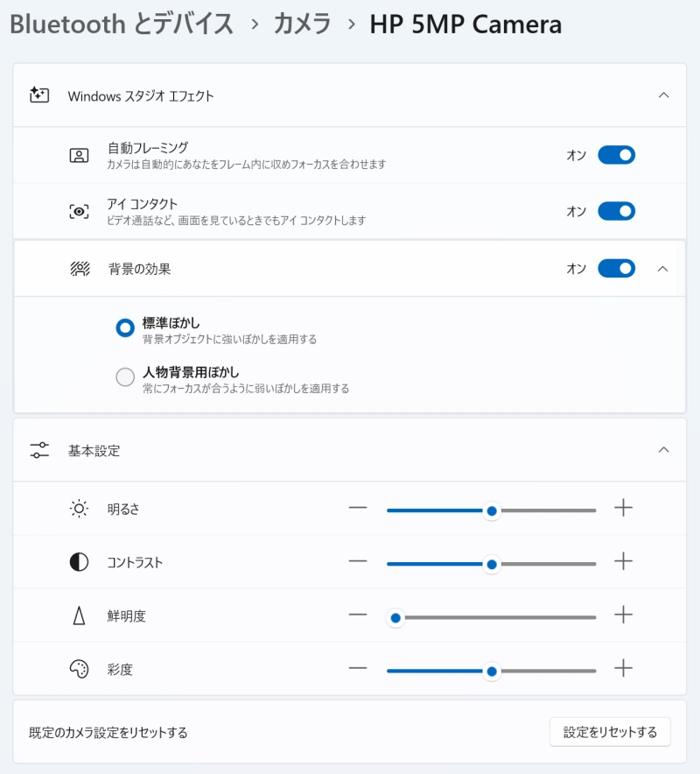This screenshot has width=700, height=774.
Task: Click the 鮮明度 slider track
Action: [x=492, y=617]
